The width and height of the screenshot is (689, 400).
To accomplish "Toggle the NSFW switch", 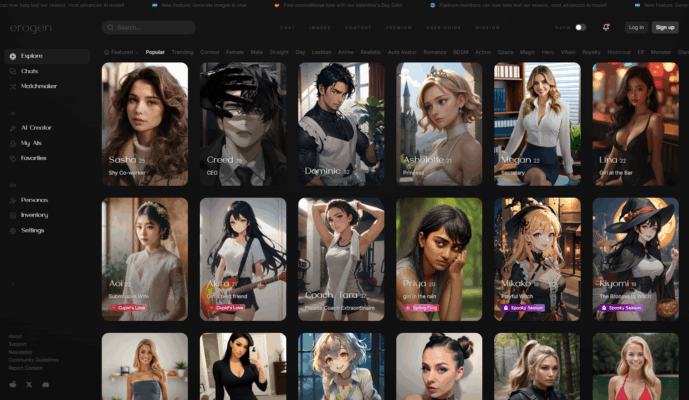I will click(x=580, y=27).
